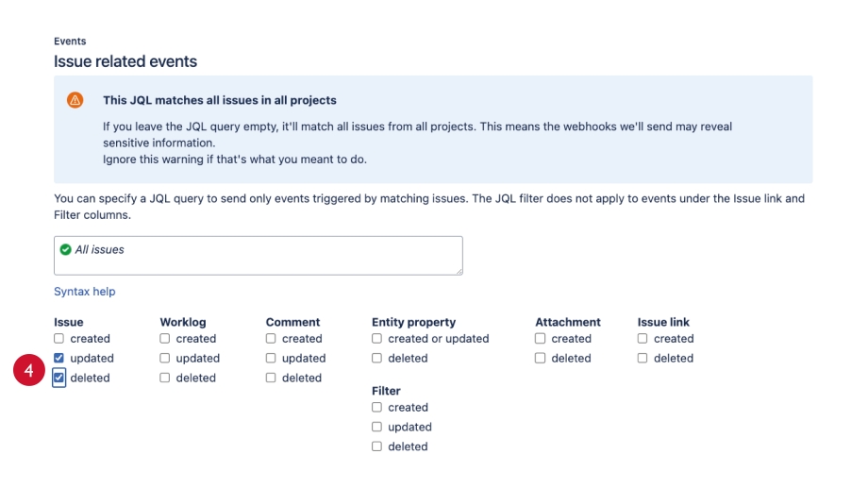The image size is (868, 488).
Task: Enable Issue created checkbox
Action: coord(58,339)
